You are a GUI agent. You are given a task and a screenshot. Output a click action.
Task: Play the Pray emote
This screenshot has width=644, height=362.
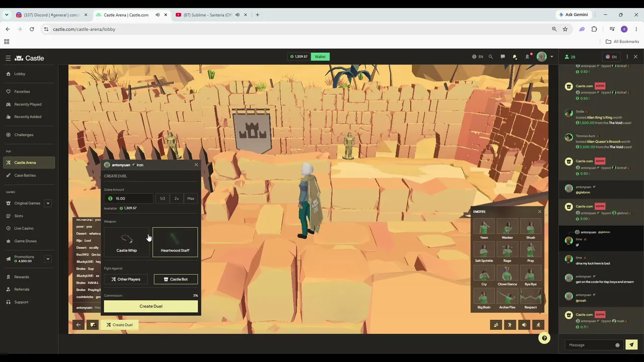pyautogui.click(x=530, y=252)
